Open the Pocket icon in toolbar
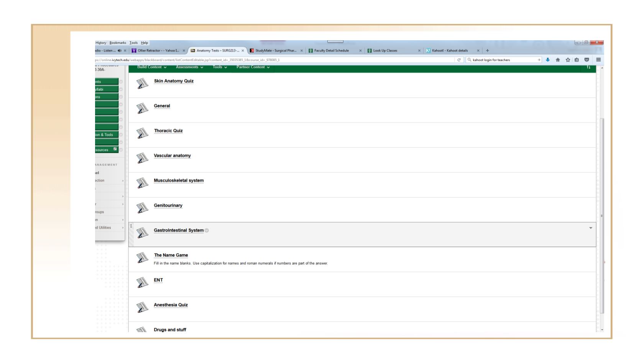 [x=586, y=60]
